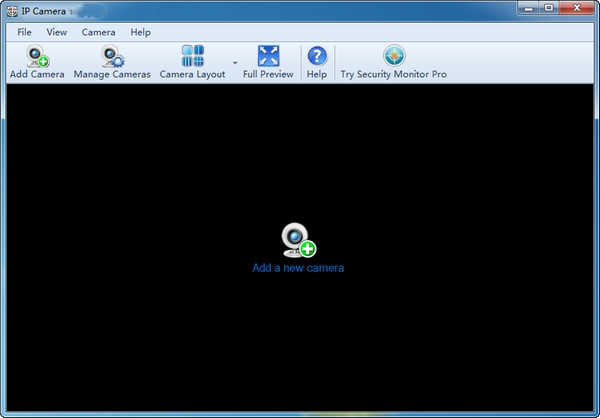Open the View menu

57,32
